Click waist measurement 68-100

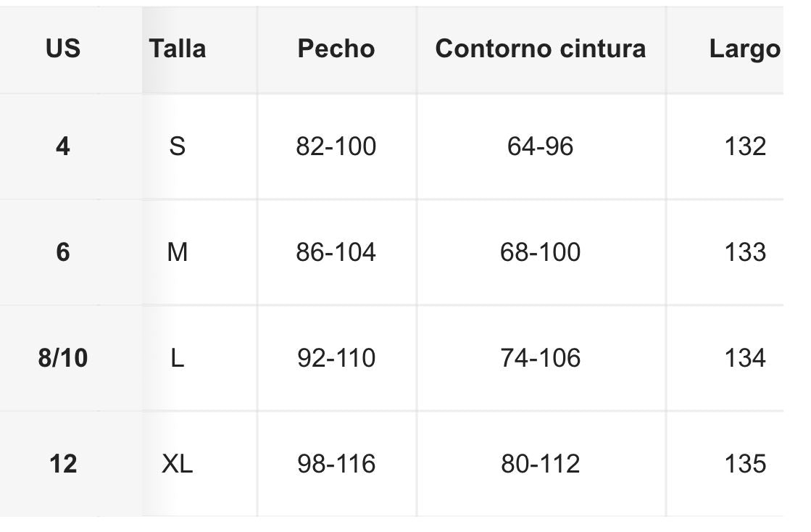click(x=541, y=252)
